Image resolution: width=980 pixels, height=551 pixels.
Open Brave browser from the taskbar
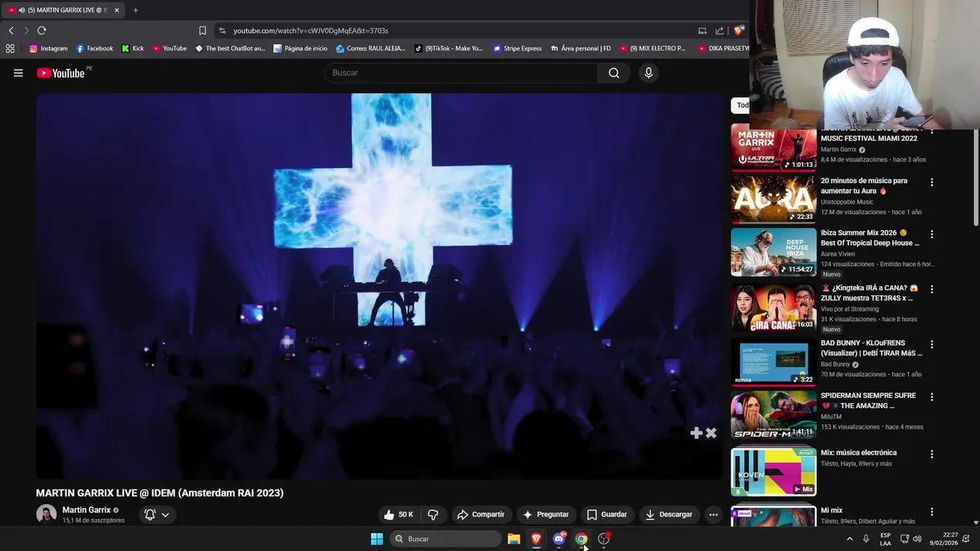coord(537,539)
